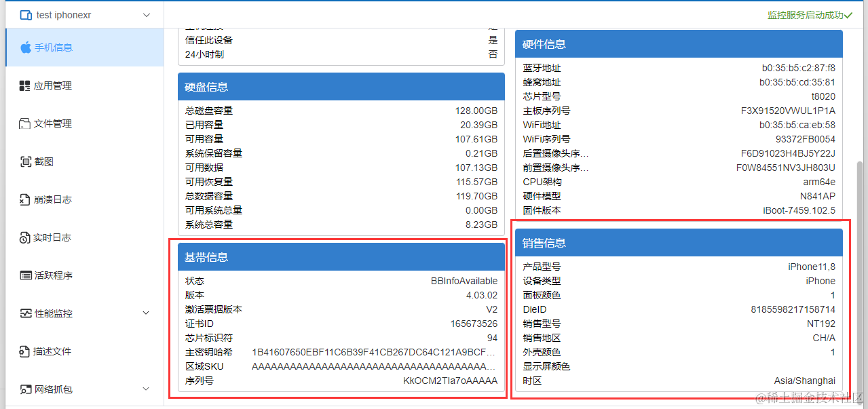Select the 主密钥哈希 value starting 1B41607650

pyautogui.click(x=375, y=352)
